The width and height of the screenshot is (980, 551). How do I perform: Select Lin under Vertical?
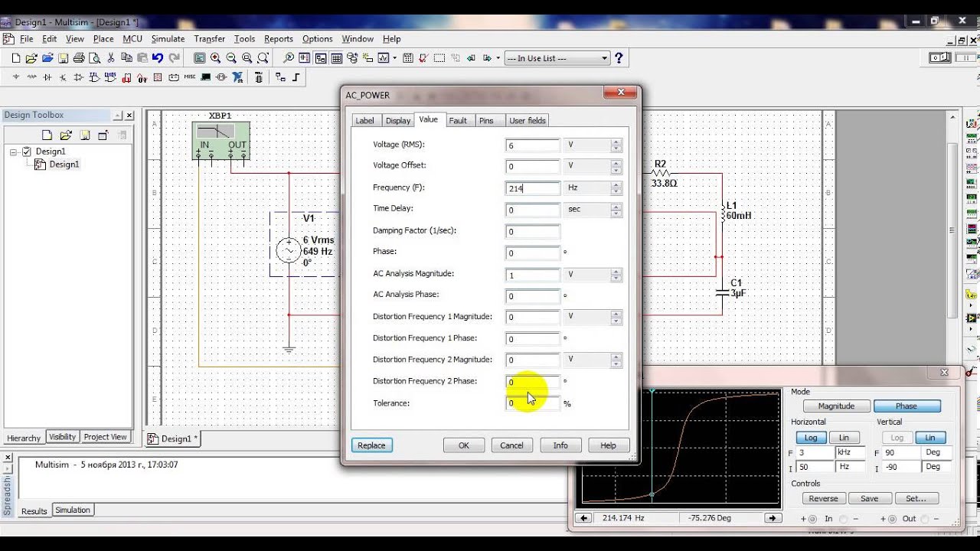(930, 438)
